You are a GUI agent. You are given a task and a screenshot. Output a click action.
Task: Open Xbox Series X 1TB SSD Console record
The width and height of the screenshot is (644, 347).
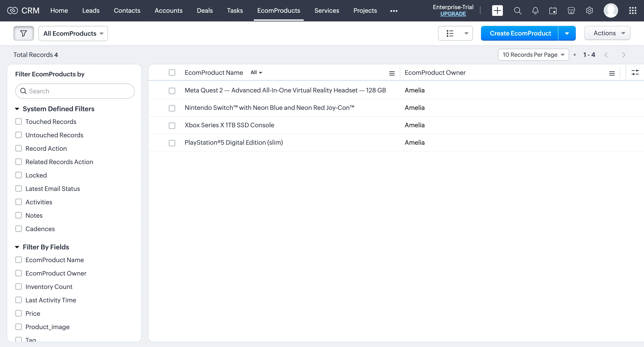coord(229,125)
